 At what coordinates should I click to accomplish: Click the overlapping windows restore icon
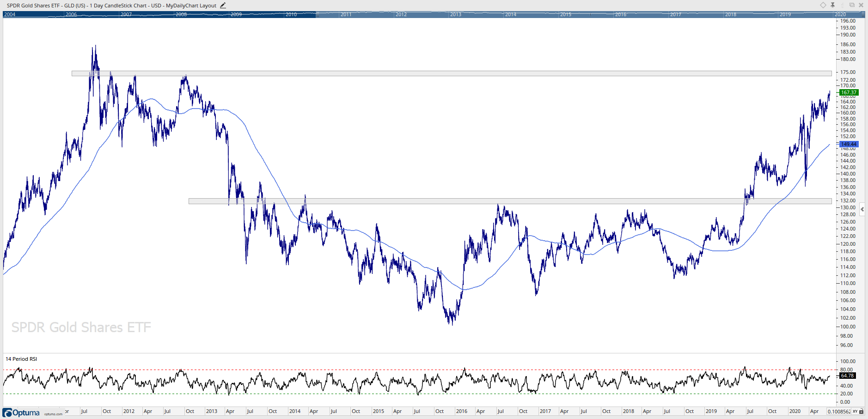click(852, 5)
